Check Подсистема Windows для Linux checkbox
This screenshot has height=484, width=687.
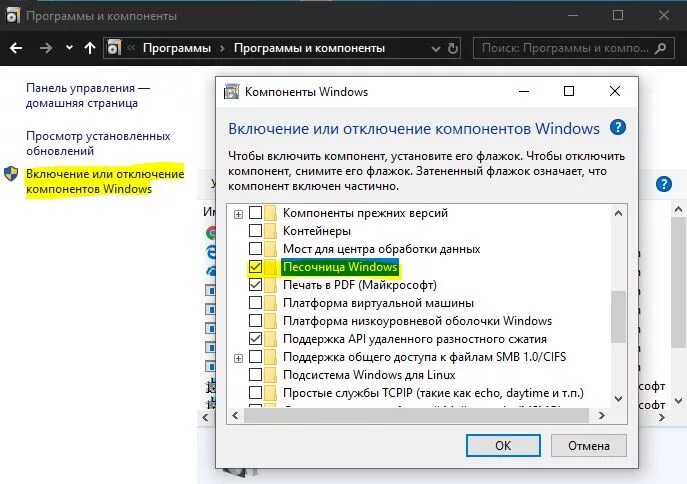tap(255, 374)
